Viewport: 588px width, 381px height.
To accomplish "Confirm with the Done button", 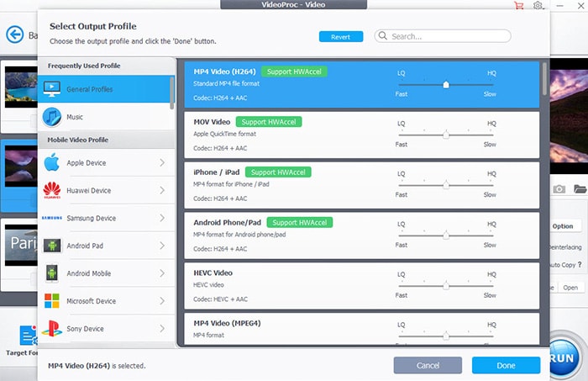I will point(506,365).
